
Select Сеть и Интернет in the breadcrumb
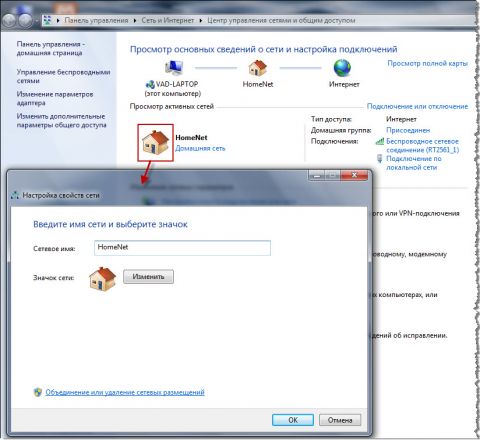click(168, 20)
